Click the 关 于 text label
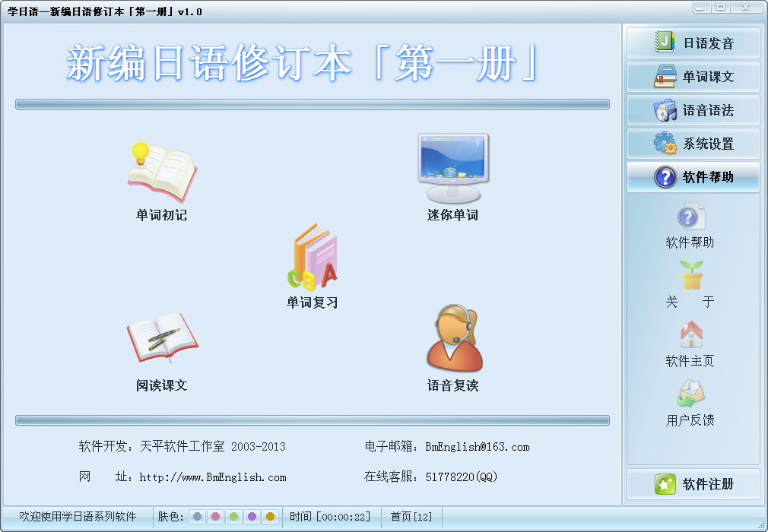 point(690,302)
